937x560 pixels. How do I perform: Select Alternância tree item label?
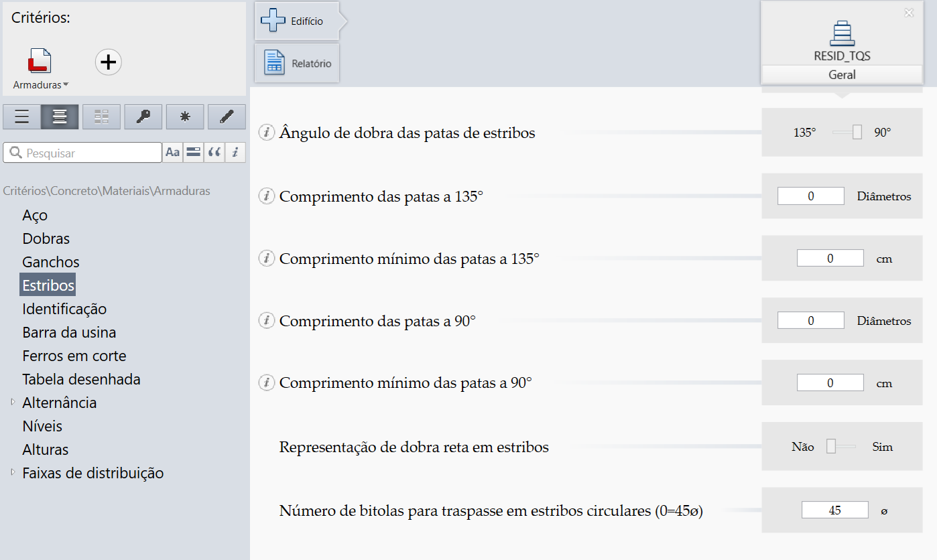click(60, 403)
